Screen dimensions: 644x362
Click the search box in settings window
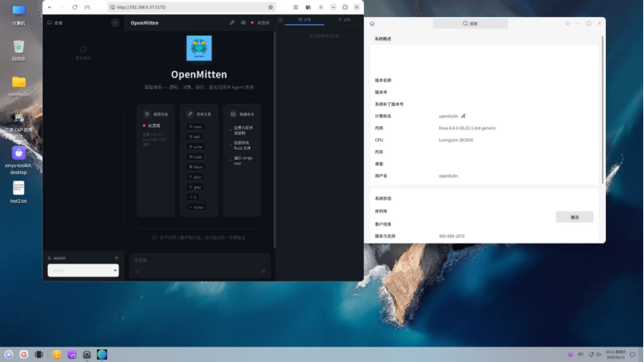pyautogui.click(x=470, y=24)
